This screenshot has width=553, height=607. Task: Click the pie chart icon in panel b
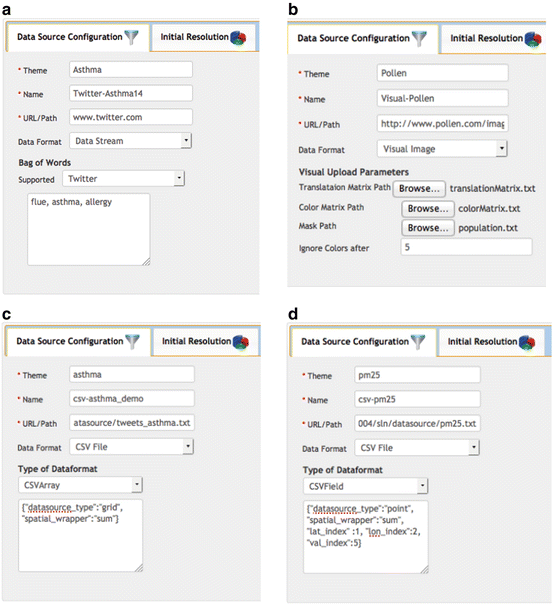[x=533, y=39]
